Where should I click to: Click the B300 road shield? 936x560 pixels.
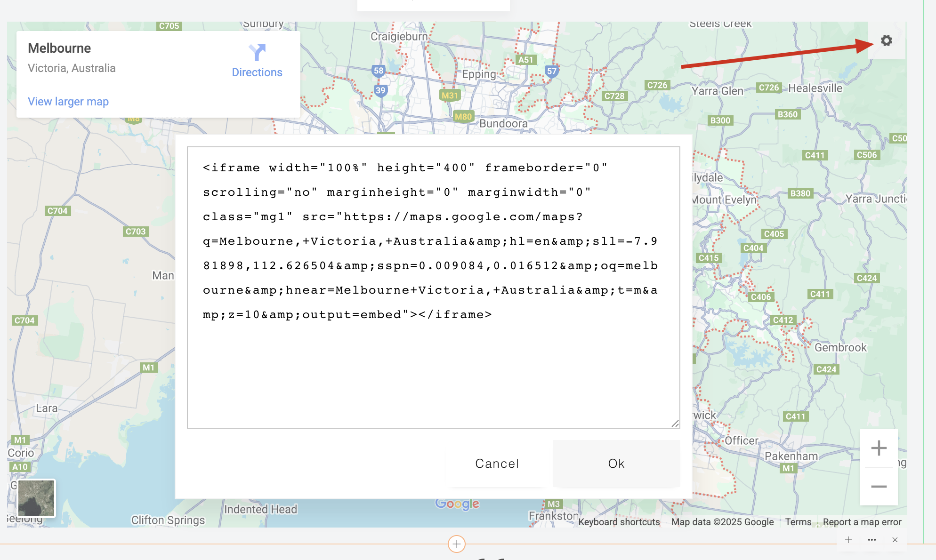point(720,120)
